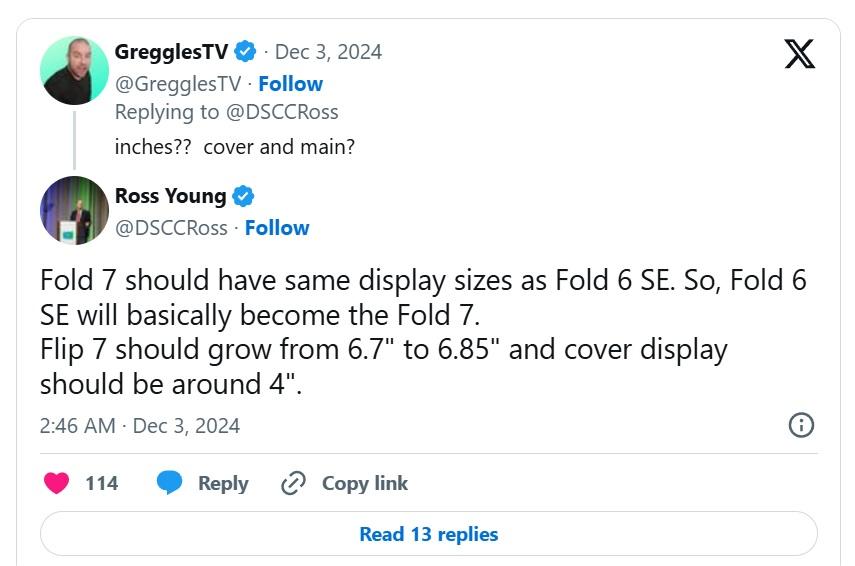Open the tweet info circle icon
This screenshot has height=566, width=855.
click(x=801, y=426)
